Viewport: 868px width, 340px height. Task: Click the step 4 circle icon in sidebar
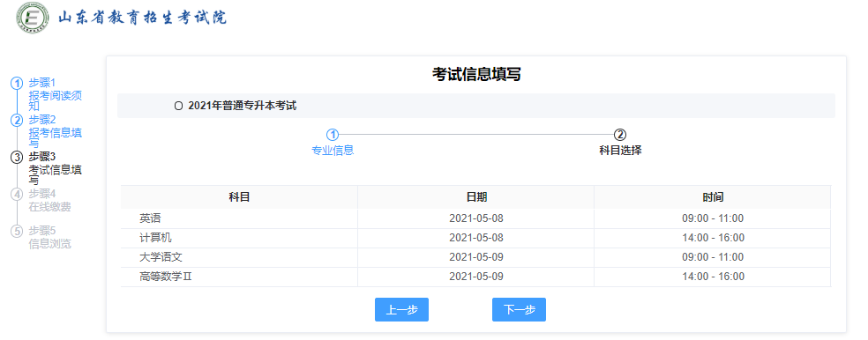point(17,194)
